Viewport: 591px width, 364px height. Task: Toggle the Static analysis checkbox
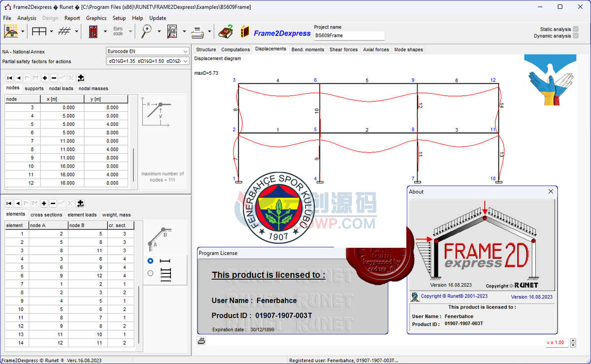click(576, 30)
